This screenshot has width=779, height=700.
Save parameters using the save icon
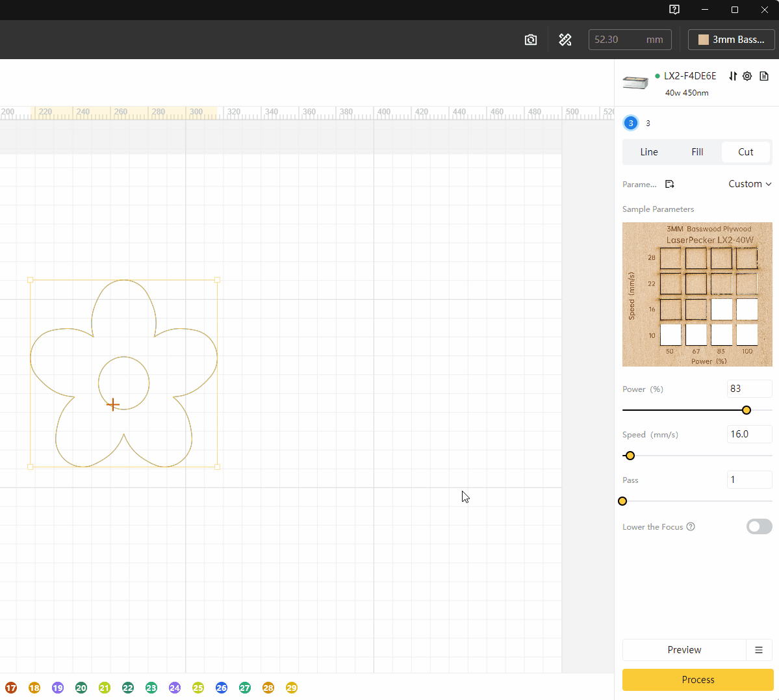pyautogui.click(x=669, y=185)
